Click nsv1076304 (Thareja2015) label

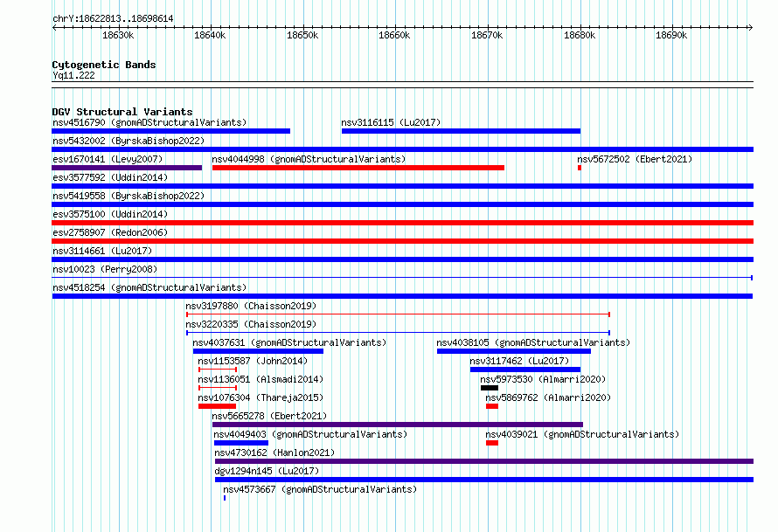(260, 397)
